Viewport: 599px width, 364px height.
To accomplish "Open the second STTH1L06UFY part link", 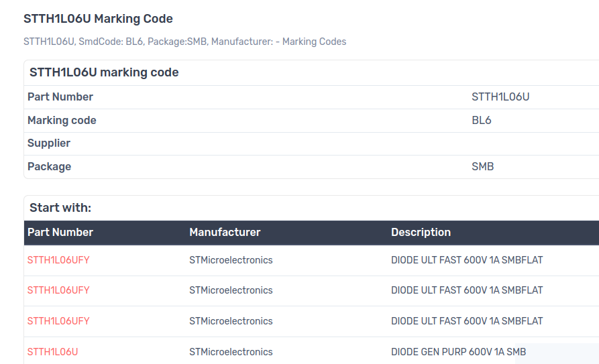I will [x=58, y=290].
